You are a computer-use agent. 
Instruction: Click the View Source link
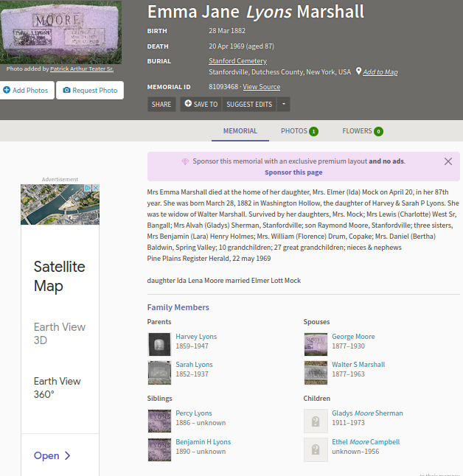tap(262, 87)
